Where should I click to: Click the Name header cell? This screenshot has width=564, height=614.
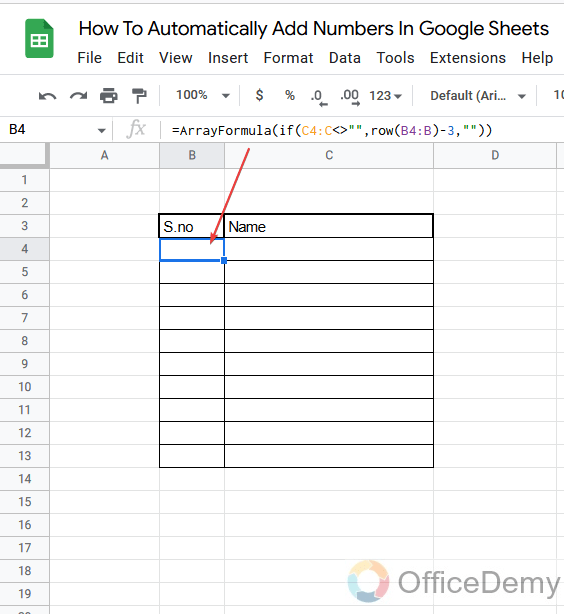[329, 226]
